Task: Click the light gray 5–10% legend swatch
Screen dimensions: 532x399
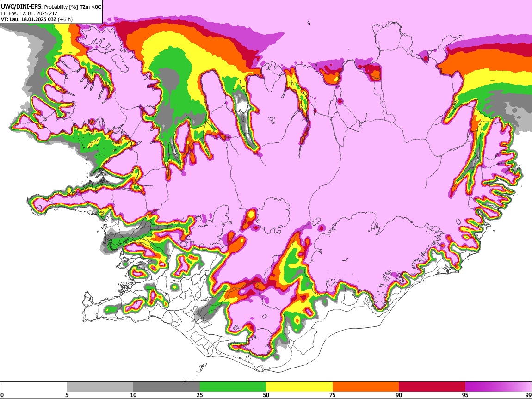Action: [100, 387]
